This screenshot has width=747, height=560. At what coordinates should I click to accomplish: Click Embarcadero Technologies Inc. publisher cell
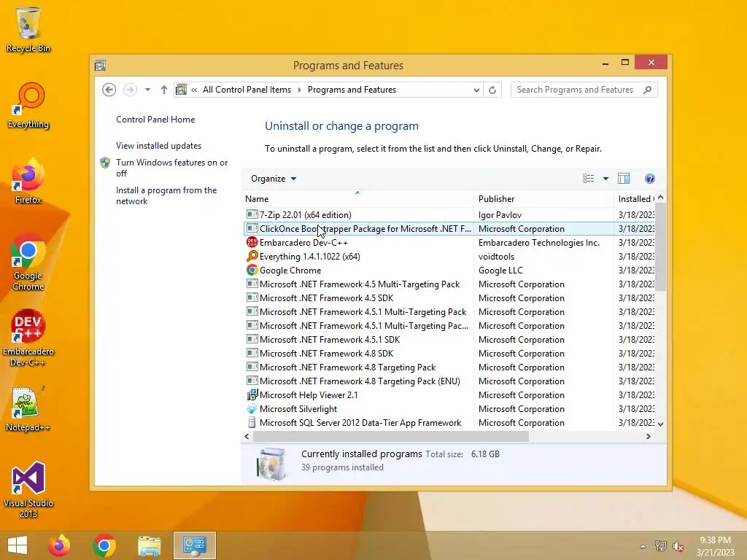pos(539,242)
